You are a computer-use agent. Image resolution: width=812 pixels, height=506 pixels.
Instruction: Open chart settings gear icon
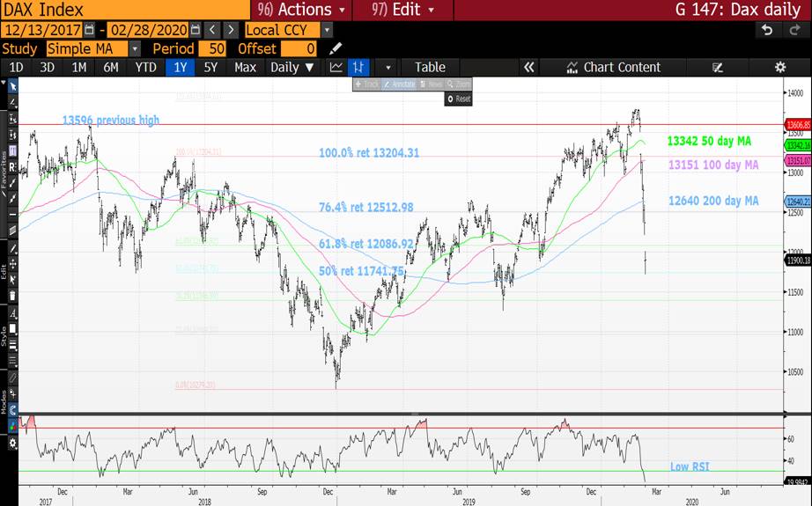tap(779, 67)
